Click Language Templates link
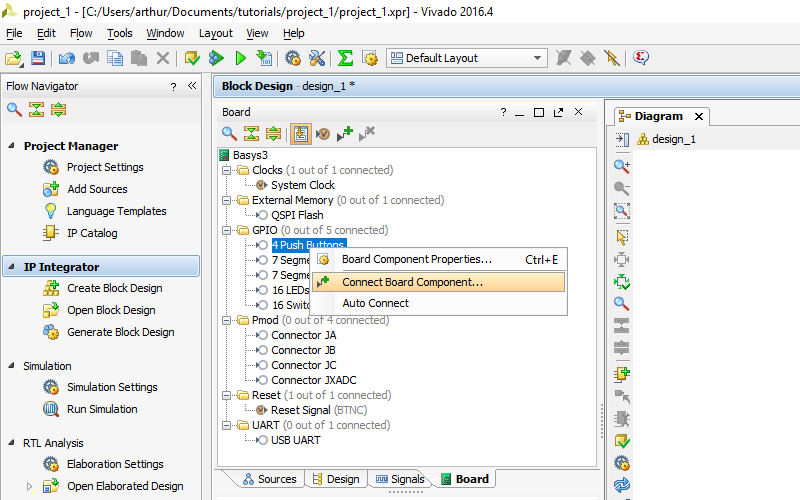The height and width of the screenshot is (500, 800). (116, 211)
